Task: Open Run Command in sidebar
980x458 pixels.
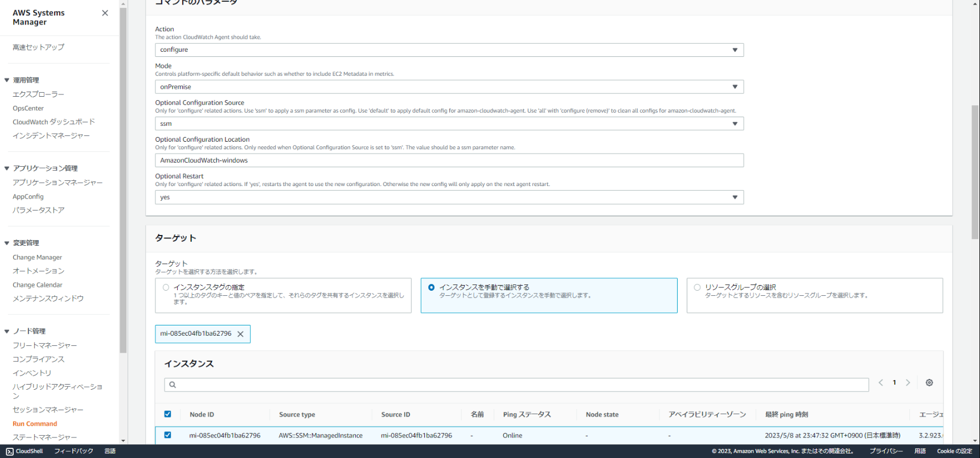Action: (35, 424)
